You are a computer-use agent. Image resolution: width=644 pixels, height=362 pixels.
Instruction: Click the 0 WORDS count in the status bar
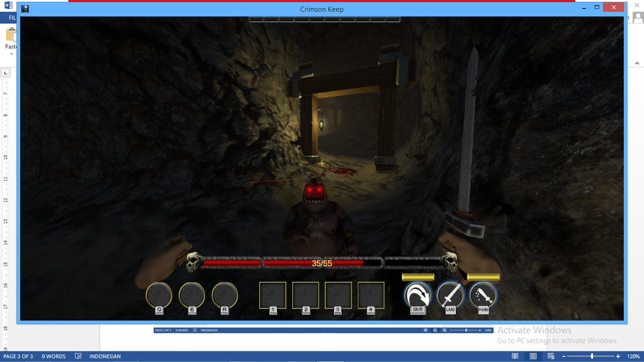[53, 356]
